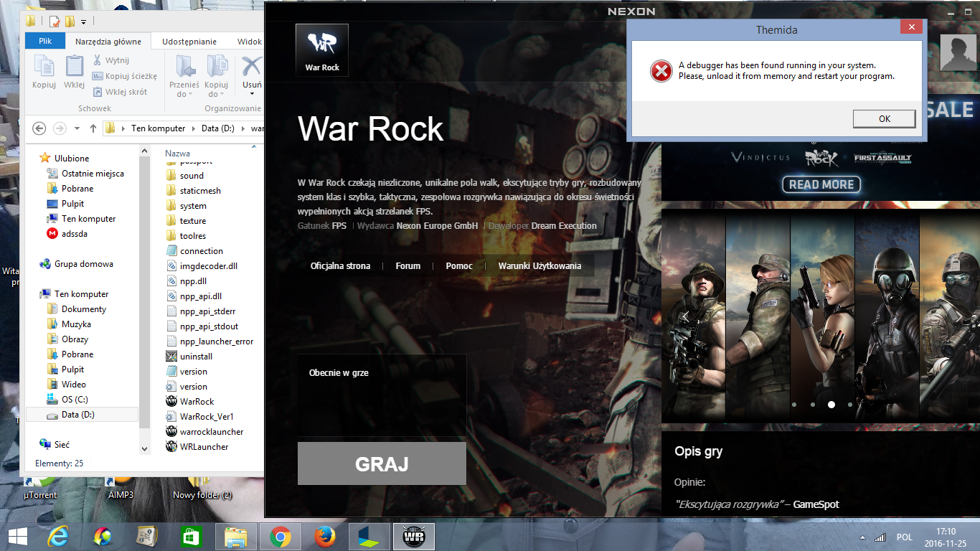Open the Forum link in launcher
Image resolution: width=980 pixels, height=551 pixels.
pyautogui.click(x=408, y=266)
